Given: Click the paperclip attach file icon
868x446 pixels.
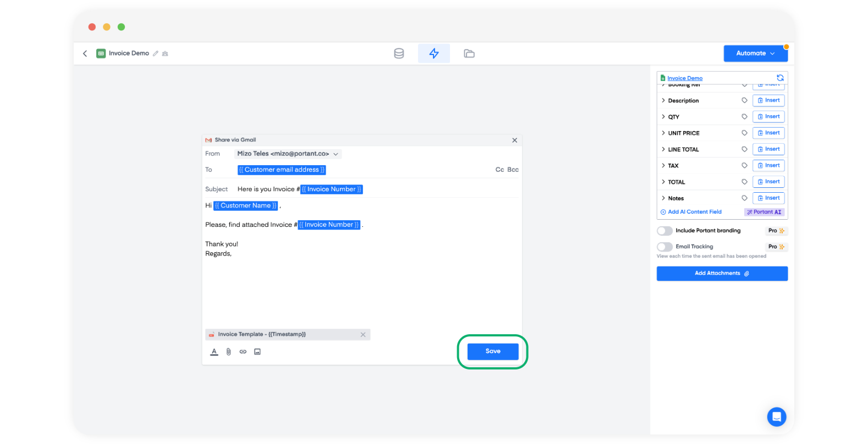Looking at the screenshot, I should [229, 352].
